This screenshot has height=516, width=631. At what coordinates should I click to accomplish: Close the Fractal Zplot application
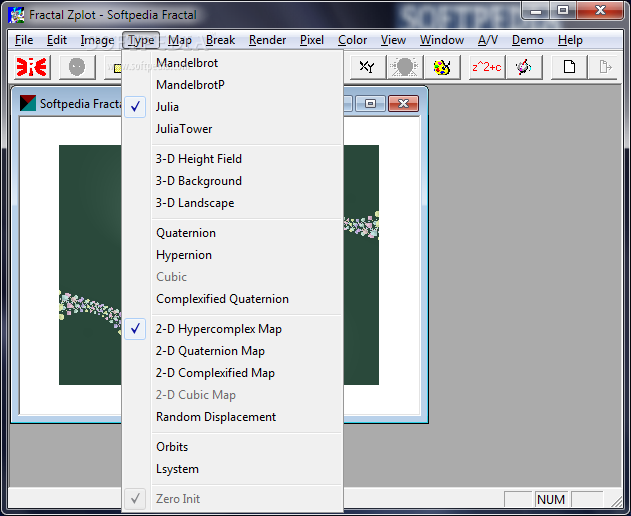coord(600,10)
